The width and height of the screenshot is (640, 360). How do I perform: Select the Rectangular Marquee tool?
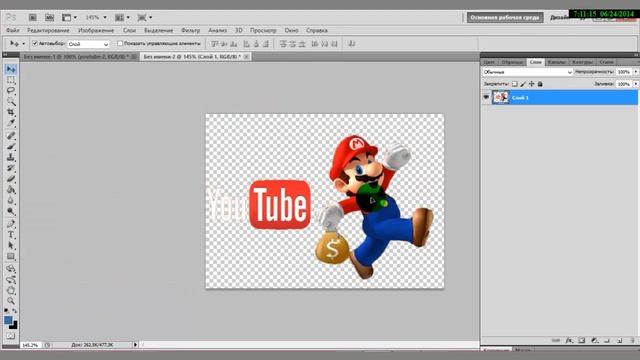11,80
